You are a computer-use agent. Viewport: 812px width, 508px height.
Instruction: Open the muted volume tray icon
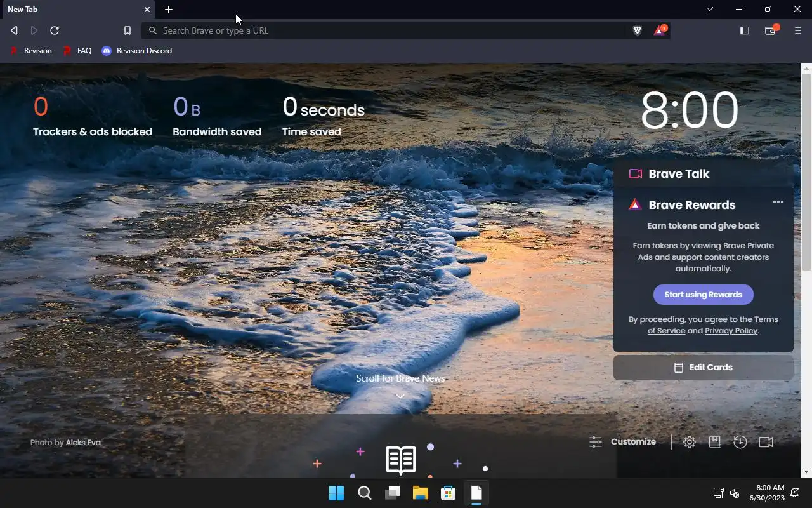pos(735,493)
